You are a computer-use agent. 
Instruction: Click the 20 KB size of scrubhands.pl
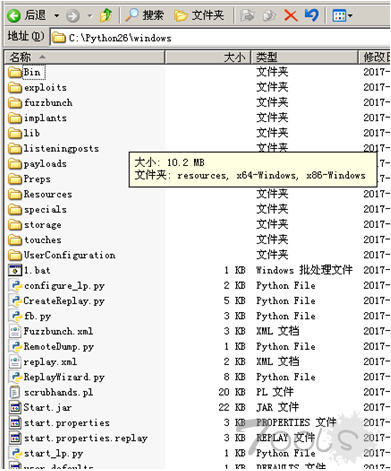[232, 392]
